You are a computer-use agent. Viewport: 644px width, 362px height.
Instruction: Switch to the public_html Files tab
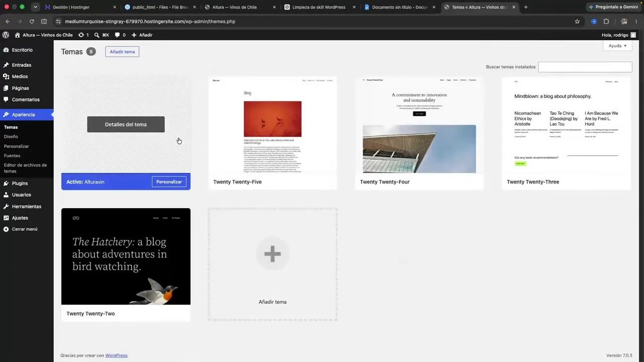pos(159,7)
